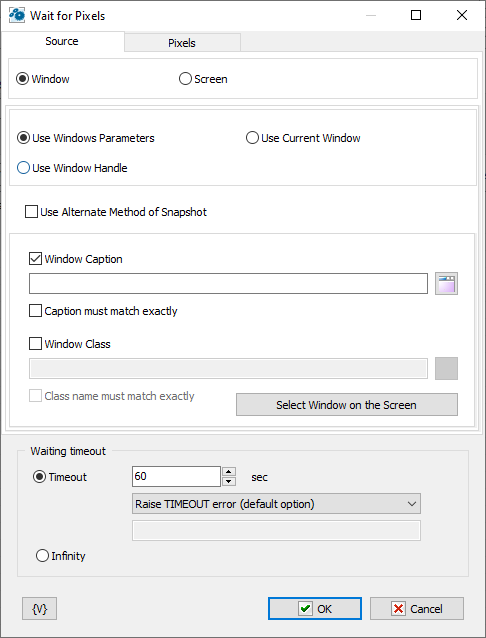The image size is (486, 638).
Task: Confirm with the OK button
Action: coord(315,608)
